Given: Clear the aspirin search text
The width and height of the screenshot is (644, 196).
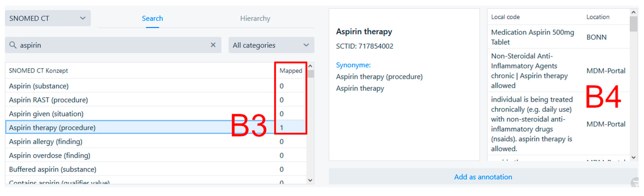Looking at the screenshot, I should [x=213, y=45].
